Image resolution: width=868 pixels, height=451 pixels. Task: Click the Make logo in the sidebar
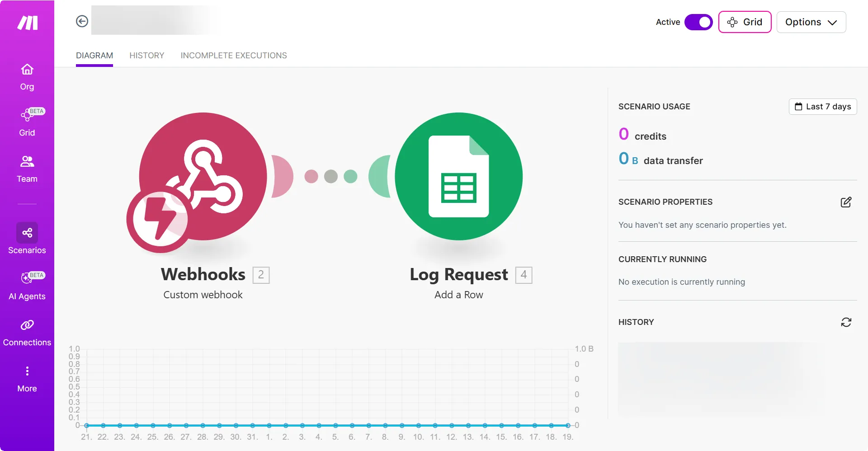point(27,23)
